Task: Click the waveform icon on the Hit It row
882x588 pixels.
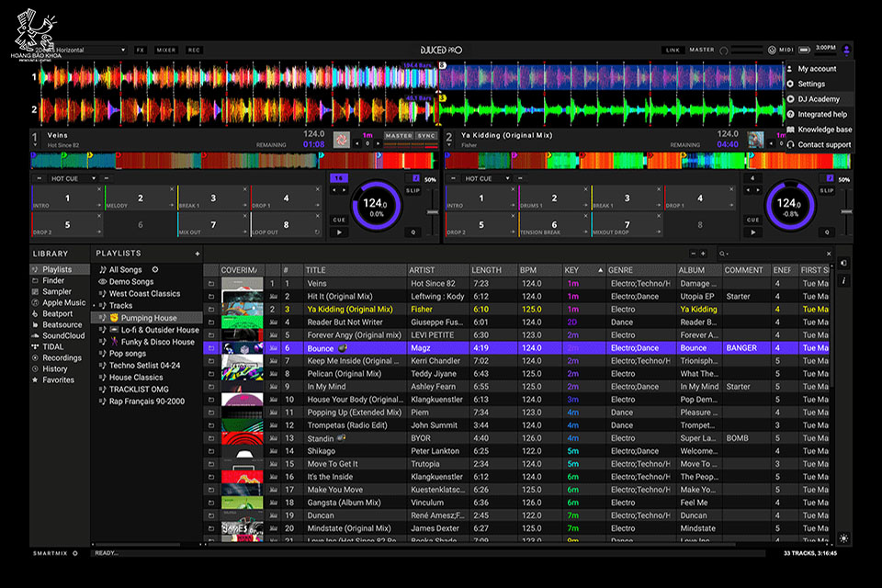Action: (274, 297)
